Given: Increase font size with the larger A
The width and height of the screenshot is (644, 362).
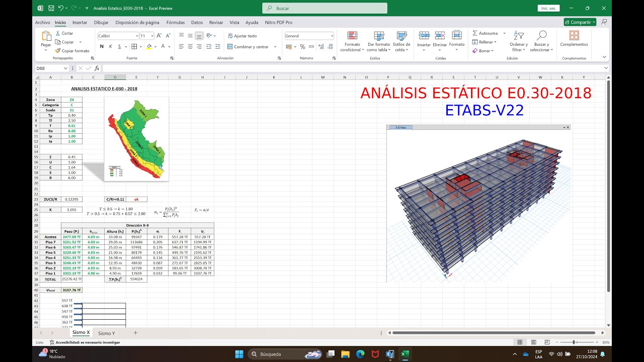Looking at the screenshot, I should pyautogui.click(x=159, y=36).
